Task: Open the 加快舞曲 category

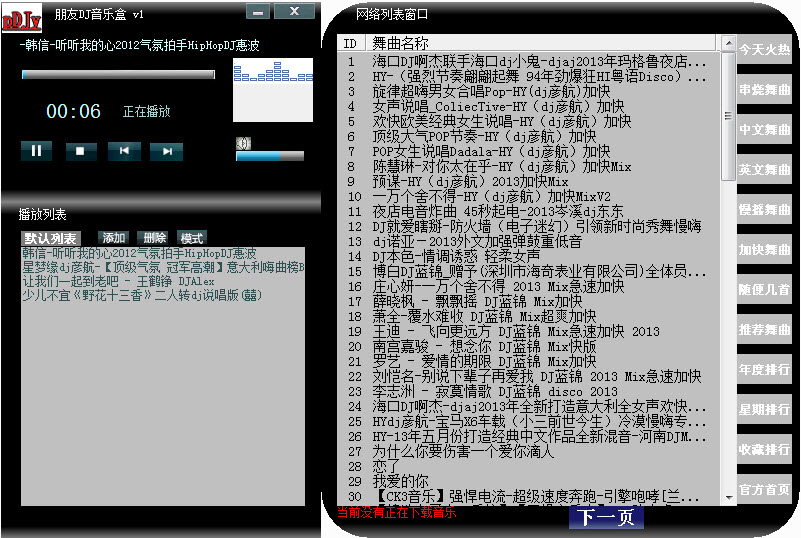Action: tap(764, 250)
